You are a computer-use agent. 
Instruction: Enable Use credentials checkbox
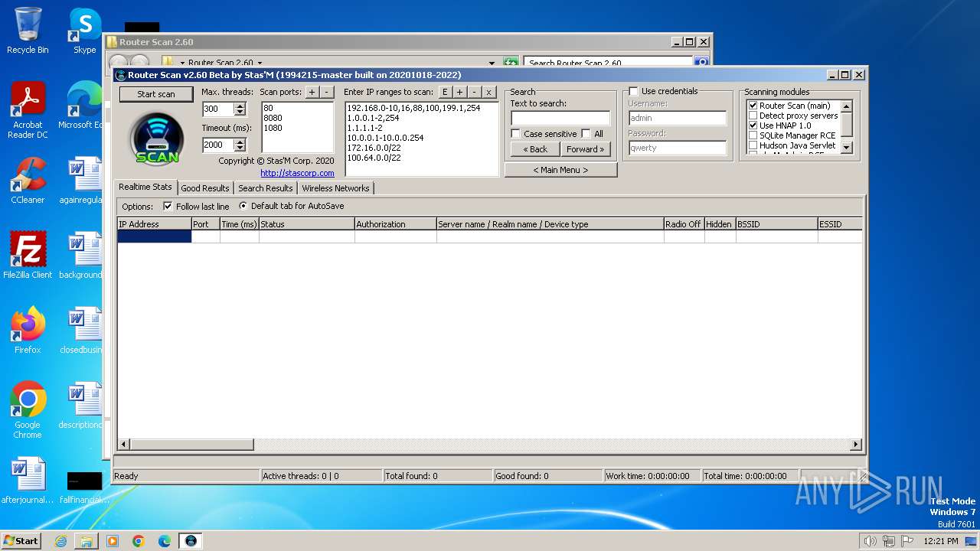[x=633, y=91]
